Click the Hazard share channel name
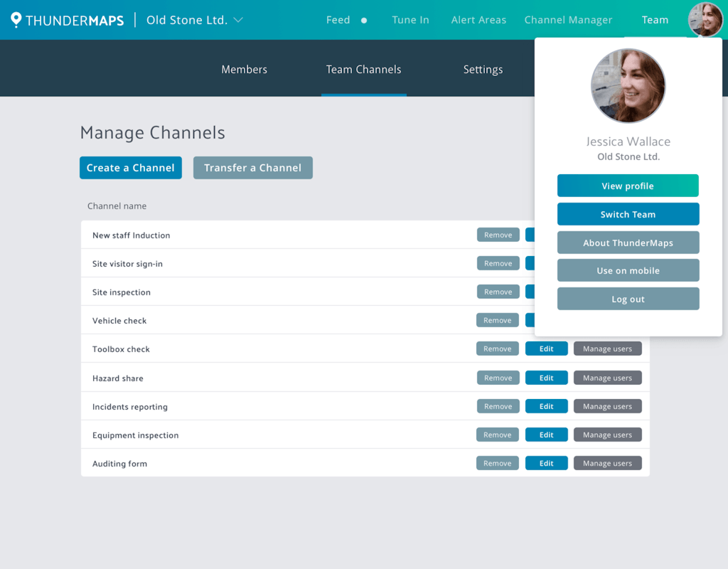 pyautogui.click(x=118, y=378)
